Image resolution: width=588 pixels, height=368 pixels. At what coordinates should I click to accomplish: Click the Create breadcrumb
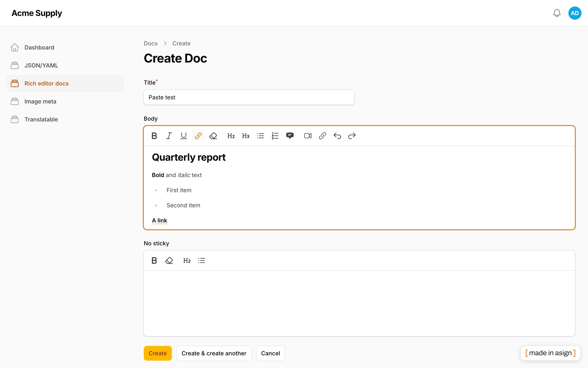[181, 43]
